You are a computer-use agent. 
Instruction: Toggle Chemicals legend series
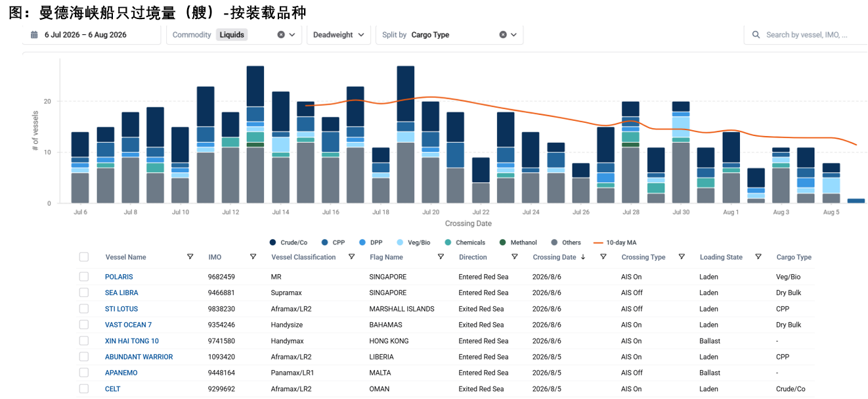(464, 243)
